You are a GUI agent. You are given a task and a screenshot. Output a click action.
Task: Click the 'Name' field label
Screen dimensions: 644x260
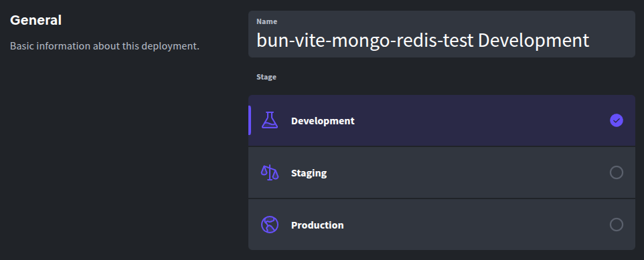(266, 21)
